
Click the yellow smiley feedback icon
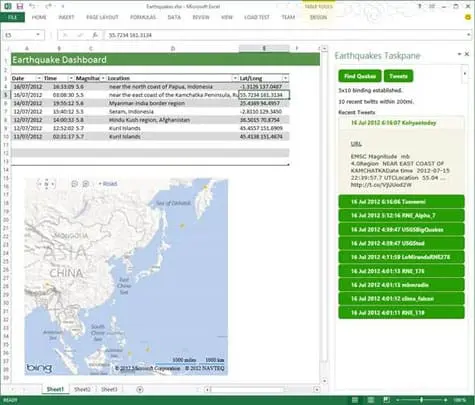pos(468,17)
